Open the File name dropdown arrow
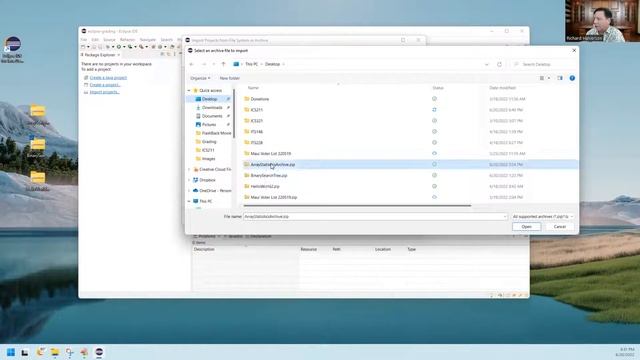This screenshot has height=360, width=640. [x=504, y=216]
